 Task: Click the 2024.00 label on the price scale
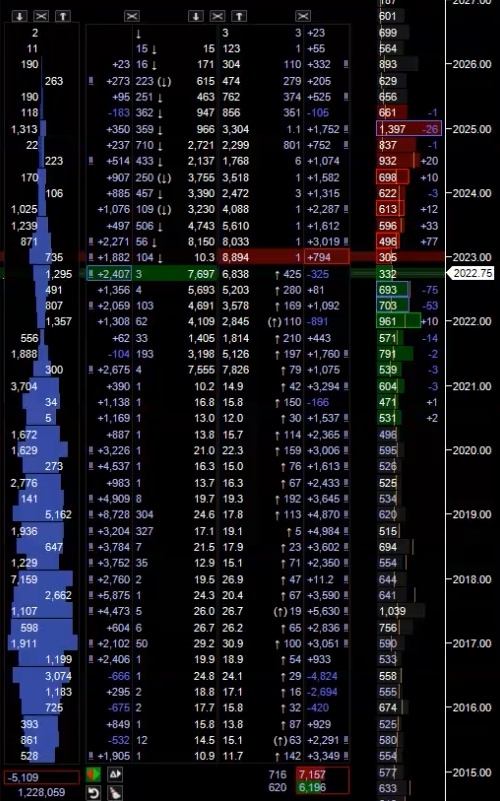click(x=472, y=193)
